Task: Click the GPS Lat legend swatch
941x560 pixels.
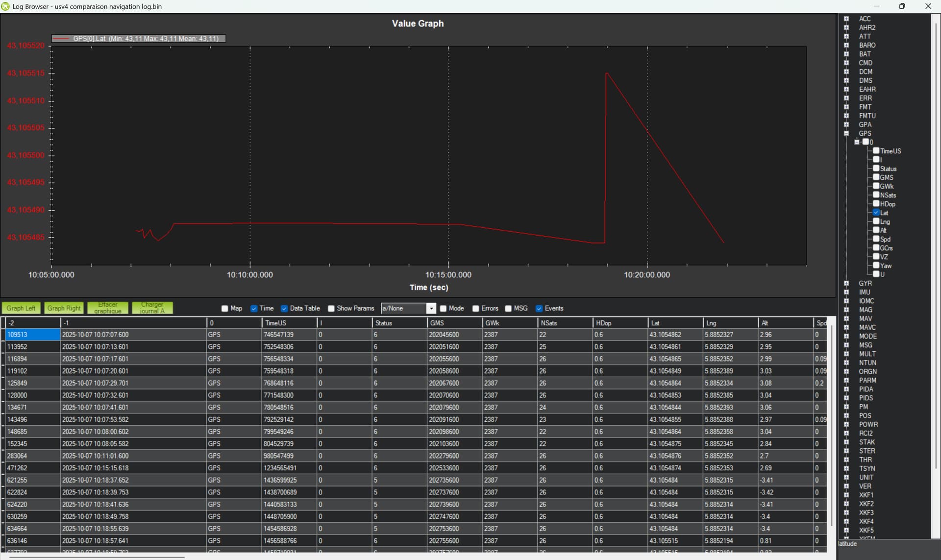Action: pos(61,39)
